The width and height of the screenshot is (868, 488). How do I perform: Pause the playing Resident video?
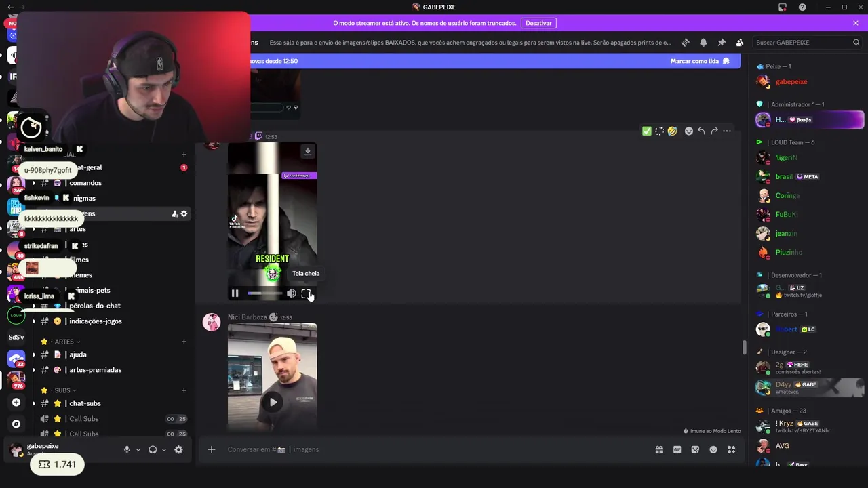(x=235, y=293)
